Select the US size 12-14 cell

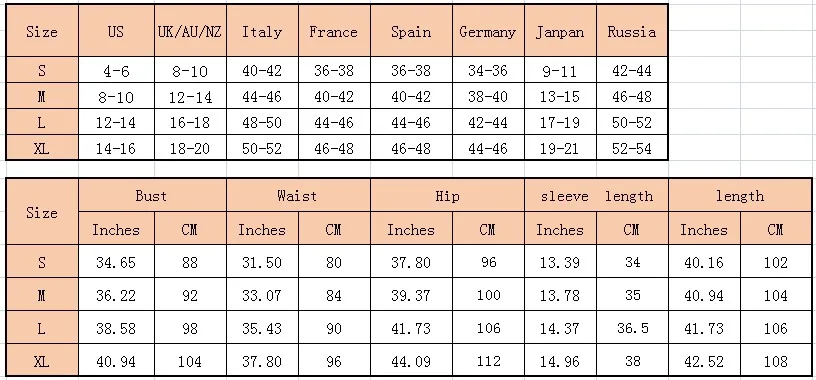116,122
